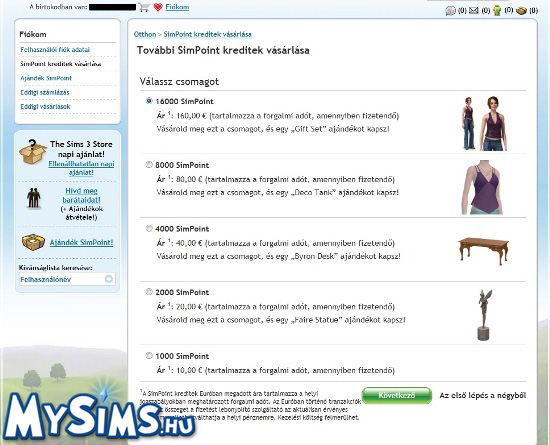Open the envelope messages icon
Viewport: 550px width, 445px height.
[x=474, y=11]
